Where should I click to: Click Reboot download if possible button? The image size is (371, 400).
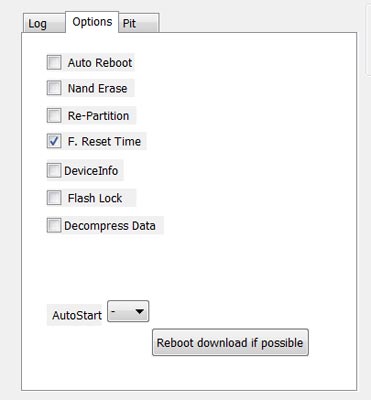point(230,343)
